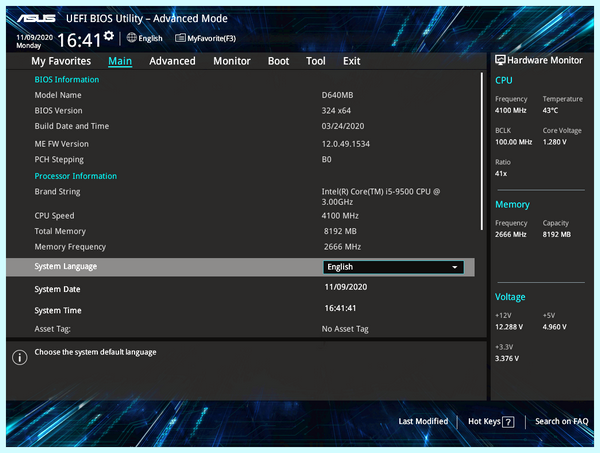Viewport: 600px width, 453px height.
Task: Click the main panel vertical scrollbar
Action: [x=482, y=151]
